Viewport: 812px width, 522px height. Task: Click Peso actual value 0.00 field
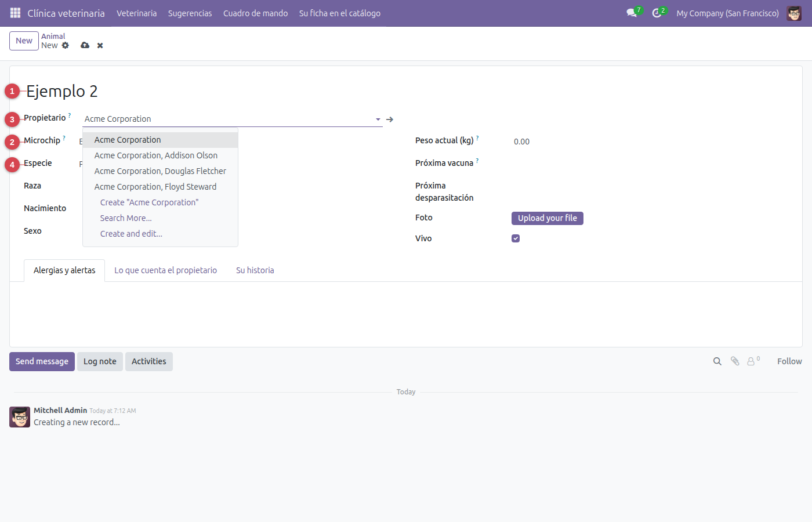pos(521,142)
